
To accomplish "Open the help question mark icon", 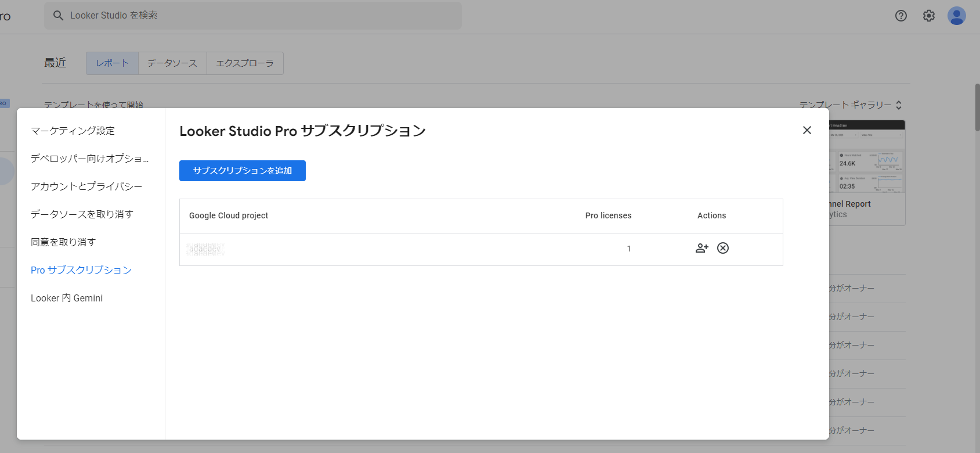I will coord(901,16).
